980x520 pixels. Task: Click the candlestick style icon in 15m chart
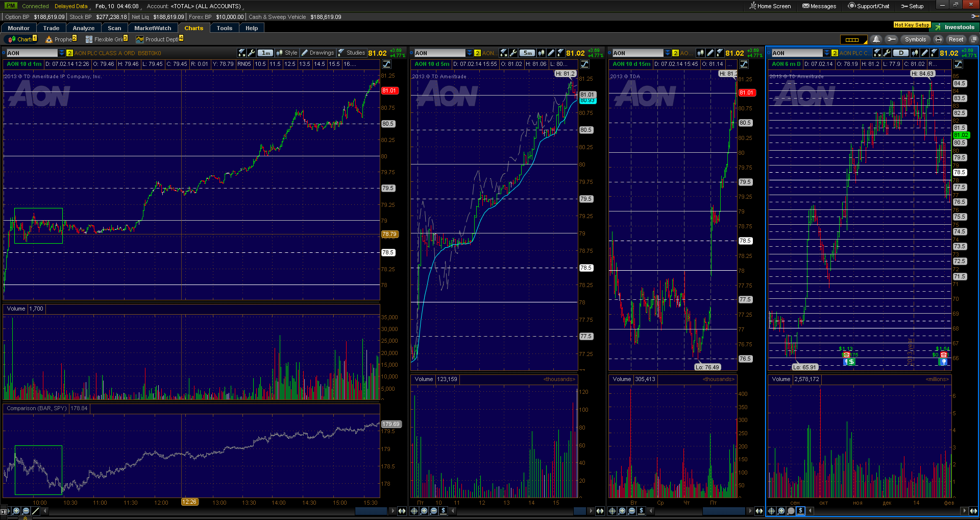coord(701,53)
